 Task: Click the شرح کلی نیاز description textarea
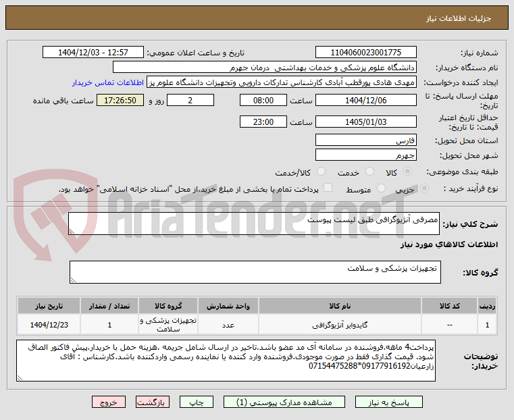point(254,224)
